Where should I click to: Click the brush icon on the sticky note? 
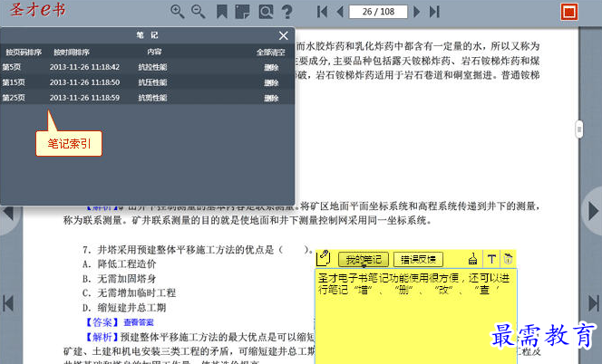point(473,259)
